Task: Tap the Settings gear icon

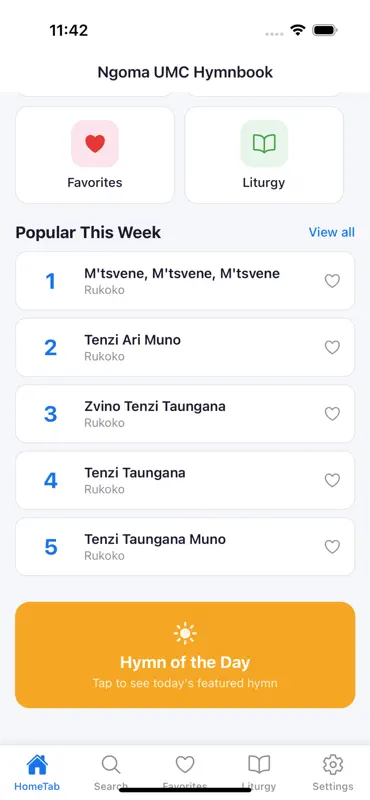Action: pos(333,765)
